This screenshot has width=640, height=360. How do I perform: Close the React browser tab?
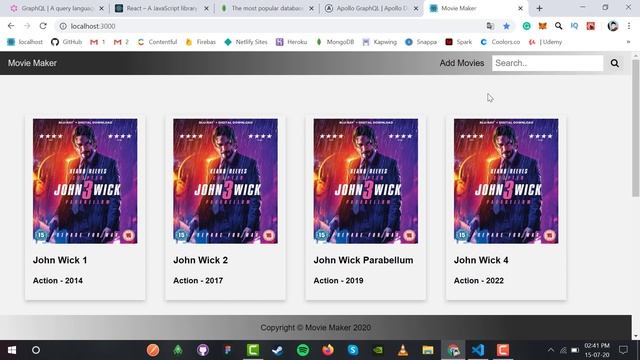[x=206, y=8]
